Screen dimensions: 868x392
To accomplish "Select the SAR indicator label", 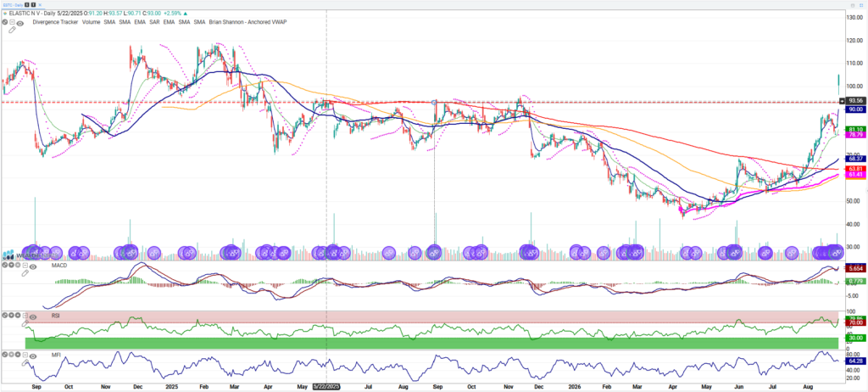I will (x=154, y=22).
